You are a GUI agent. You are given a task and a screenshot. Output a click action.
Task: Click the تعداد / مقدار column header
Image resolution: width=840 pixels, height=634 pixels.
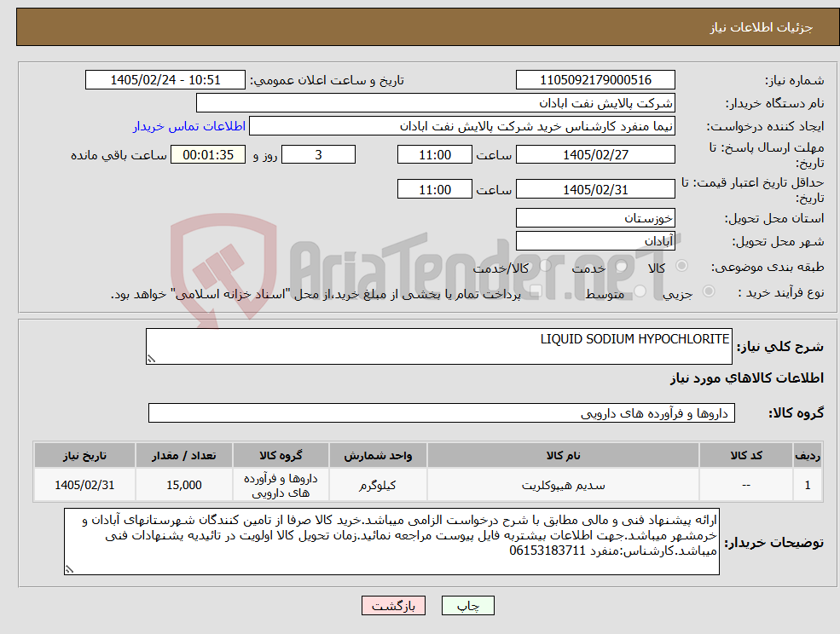(183, 455)
